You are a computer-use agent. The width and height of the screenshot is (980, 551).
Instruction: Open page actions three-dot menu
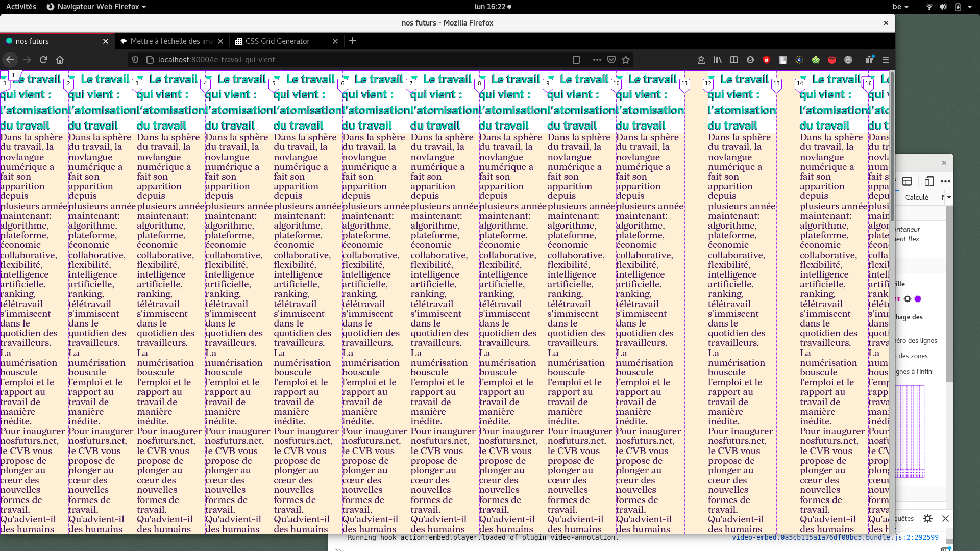(597, 60)
